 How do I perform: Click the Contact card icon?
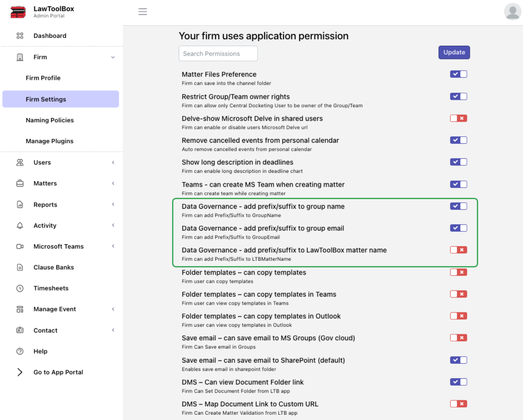pyautogui.click(x=20, y=330)
